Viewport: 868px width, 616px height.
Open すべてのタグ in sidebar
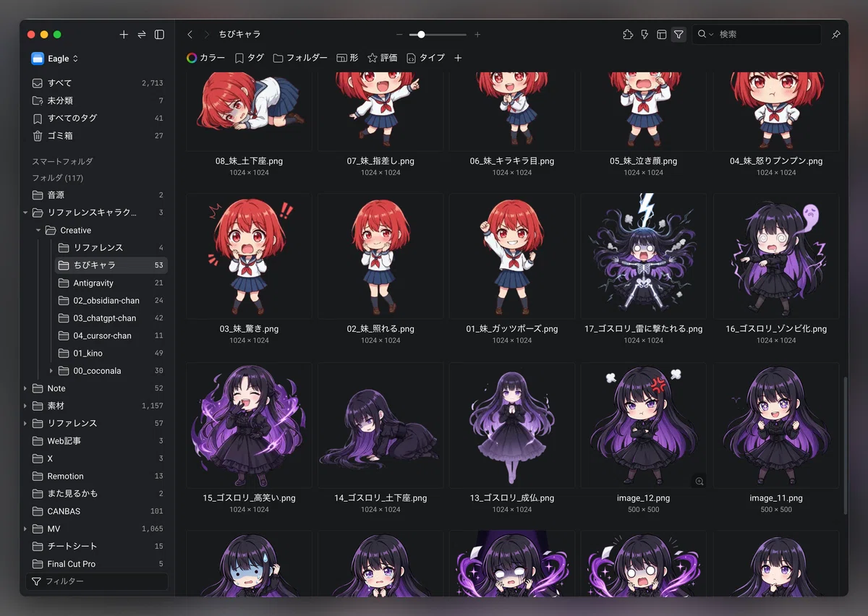coord(98,118)
